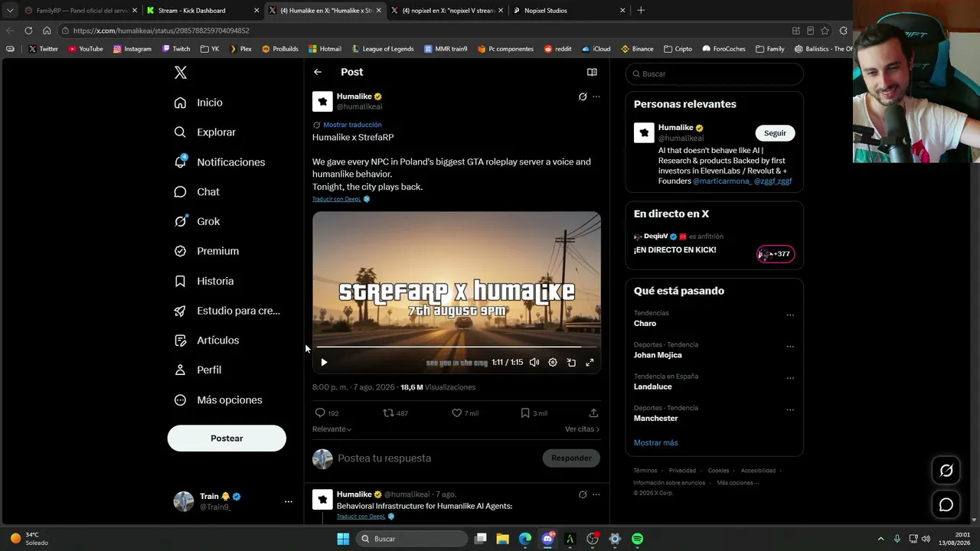Open video settings gear icon
This screenshot has width=980, height=551.
click(x=553, y=363)
